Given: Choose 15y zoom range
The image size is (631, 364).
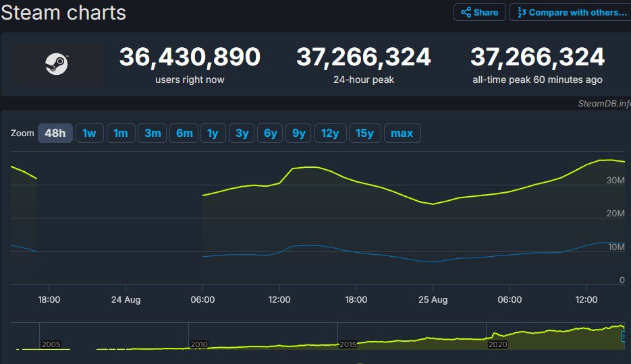Looking at the screenshot, I should [x=364, y=133].
